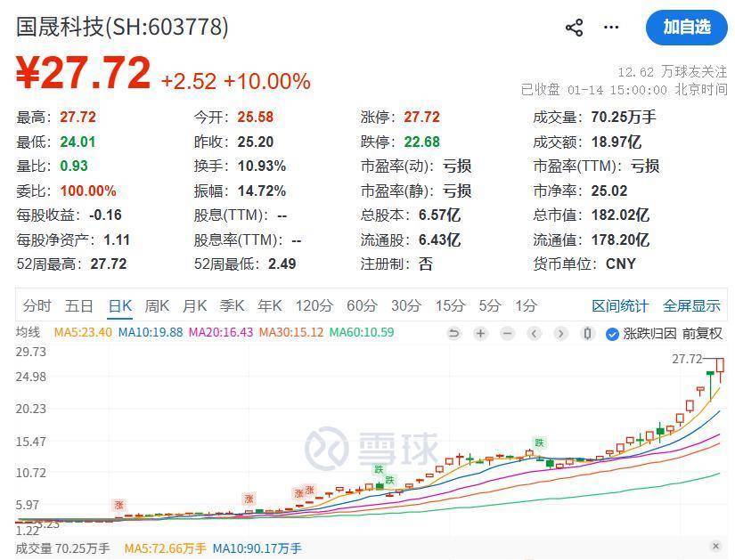
Task: Select the 月K monthly chart tab
Action: click(x=194, y=306)
